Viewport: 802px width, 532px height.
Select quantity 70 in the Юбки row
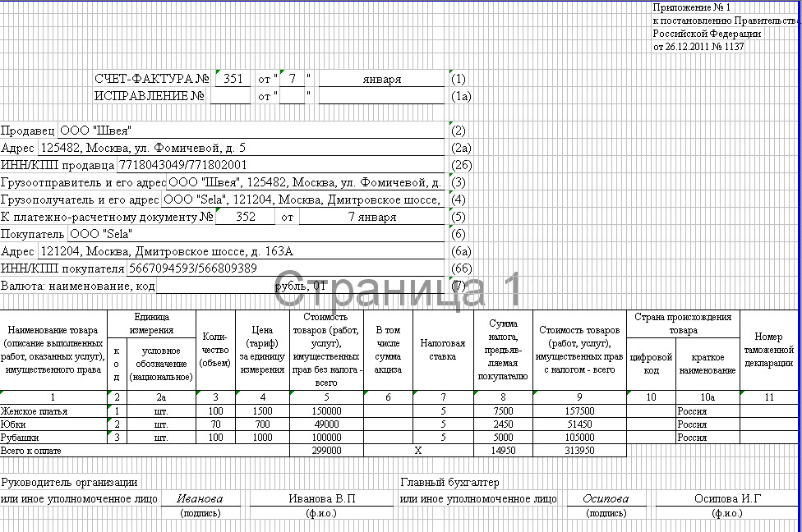(x=215, y=424)
